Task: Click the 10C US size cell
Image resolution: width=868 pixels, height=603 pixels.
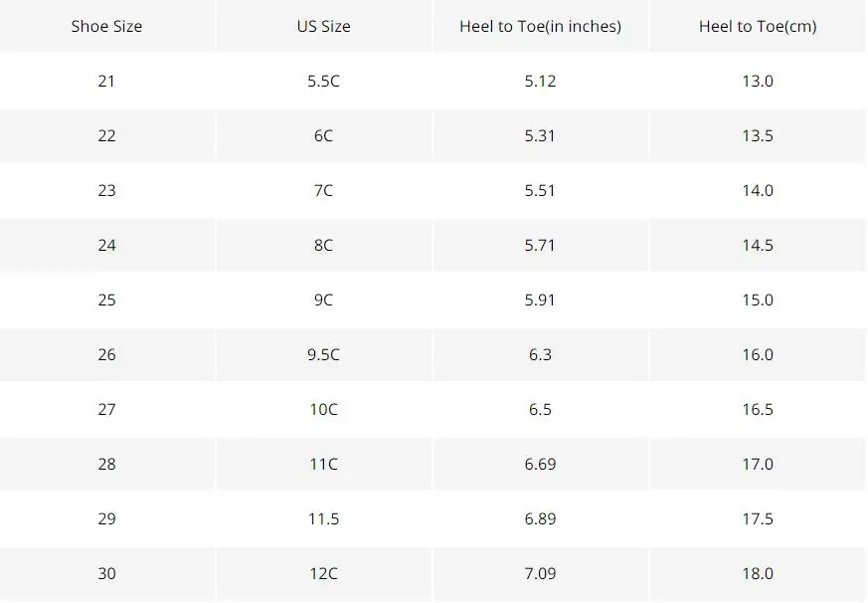Action: [323, 410]
